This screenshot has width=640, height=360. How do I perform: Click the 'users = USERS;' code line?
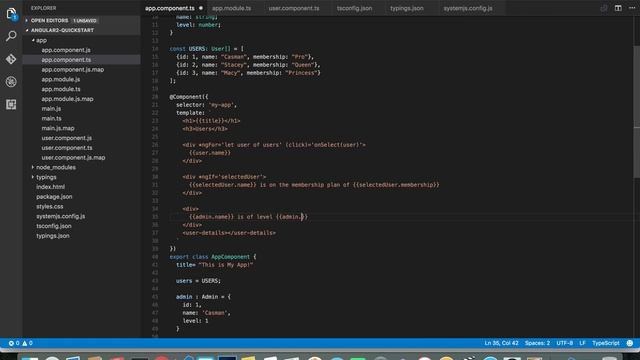(198, 281)
